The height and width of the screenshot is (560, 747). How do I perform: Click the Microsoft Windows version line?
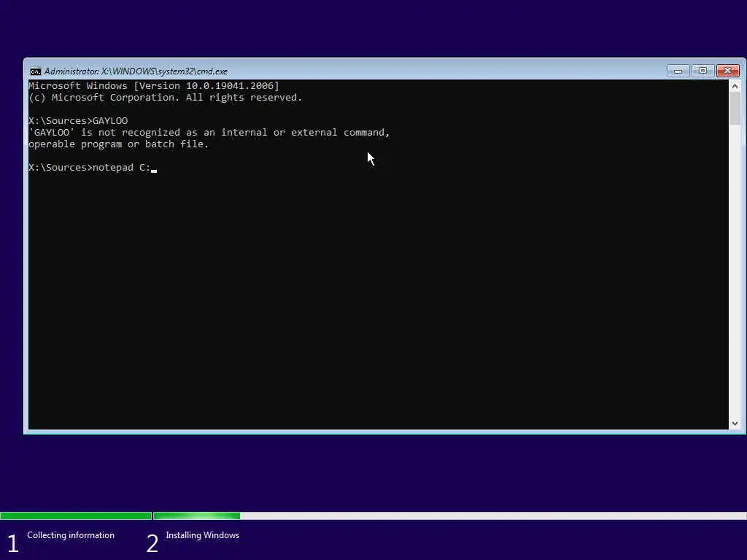pos(154,86)
